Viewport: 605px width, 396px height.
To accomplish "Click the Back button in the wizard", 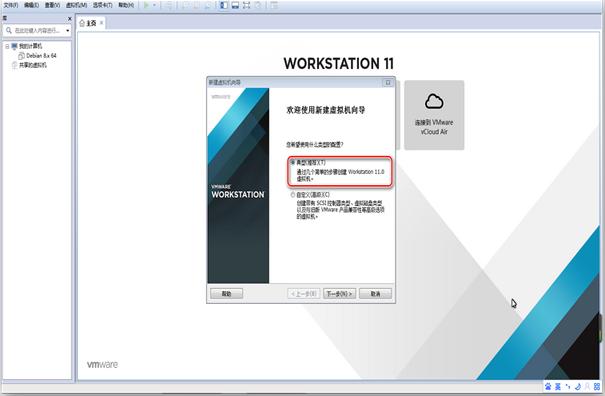I will (304, 294).
